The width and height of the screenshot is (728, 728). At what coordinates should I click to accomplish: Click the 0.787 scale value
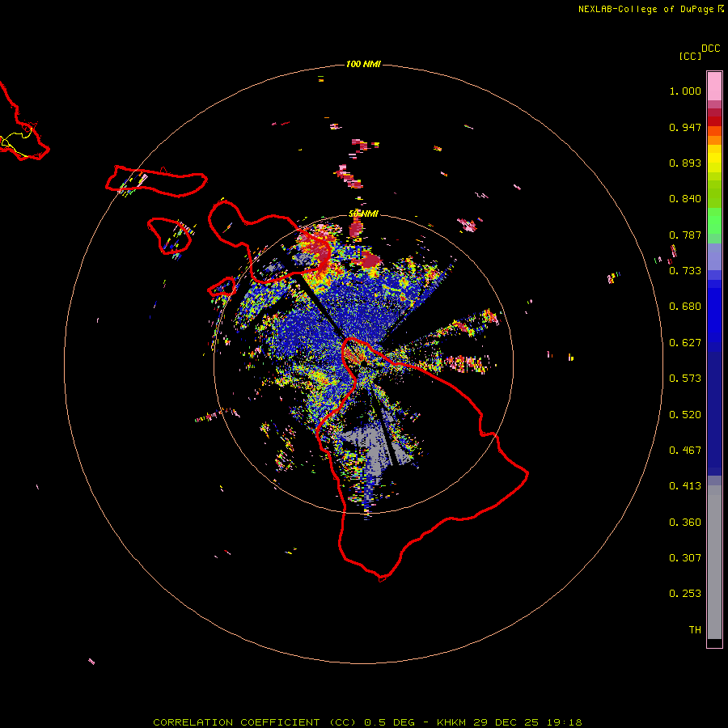(x=685, y=235)
